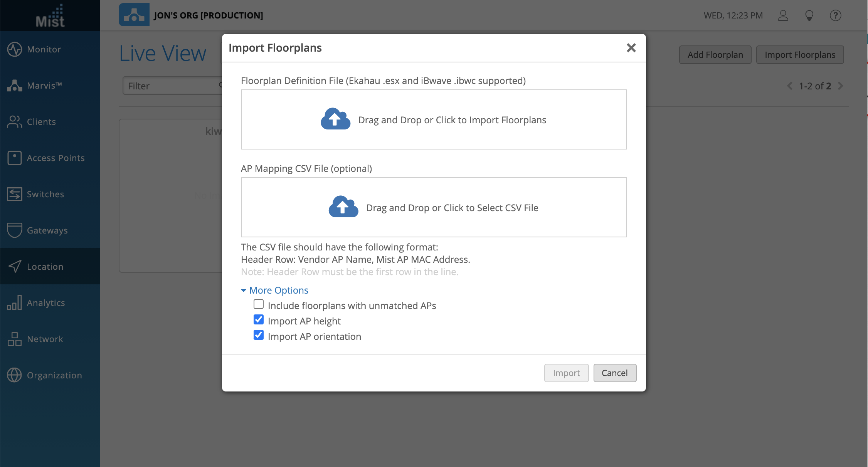Click the Switches icon in sidebar

pyautogui.click(x=15, y=194)
